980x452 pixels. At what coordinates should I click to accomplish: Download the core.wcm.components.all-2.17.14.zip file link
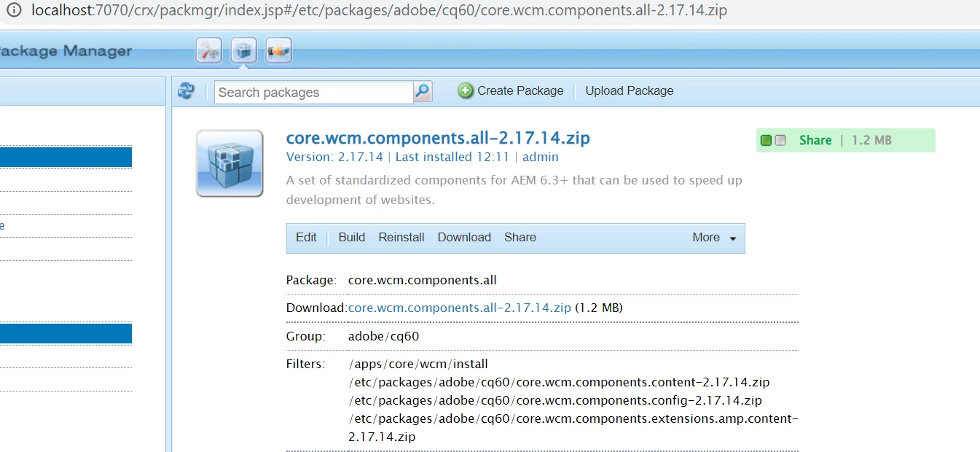tap(460, 308)
